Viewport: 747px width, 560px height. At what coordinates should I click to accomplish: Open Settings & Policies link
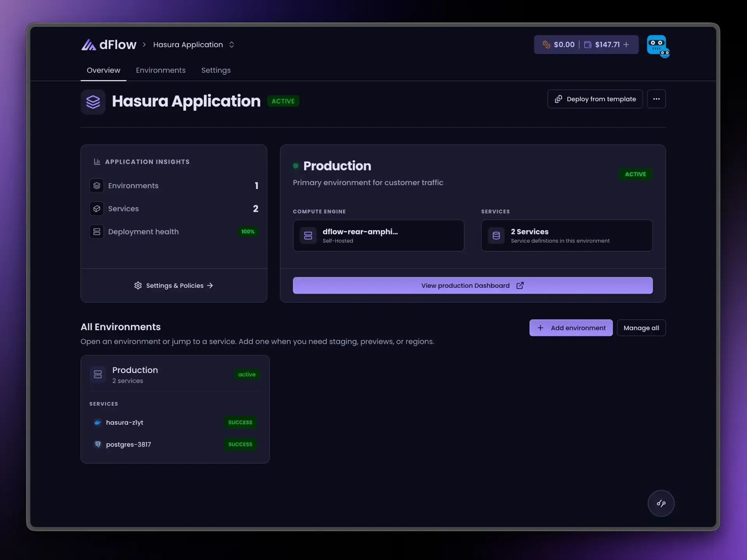pyautogui.click(x=174, y=285)
